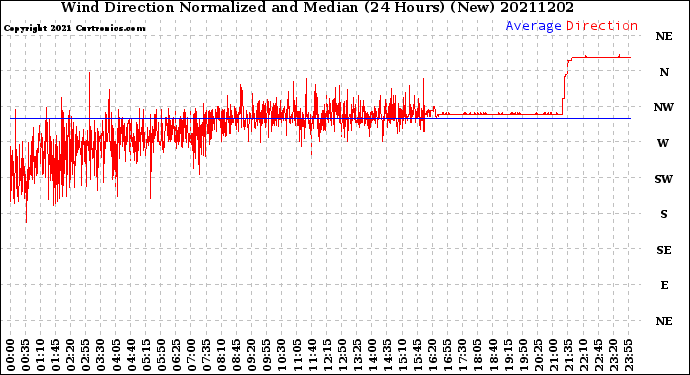The image size is (690, 375).
Task: Click the '21:00' time axis label
Action: point(553,355)
